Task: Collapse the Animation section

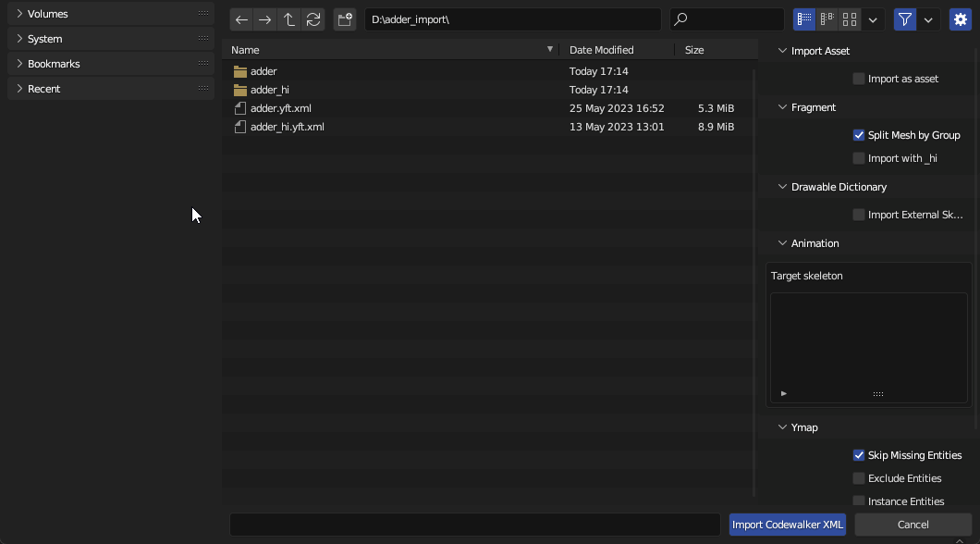Action: coord(782,243)
